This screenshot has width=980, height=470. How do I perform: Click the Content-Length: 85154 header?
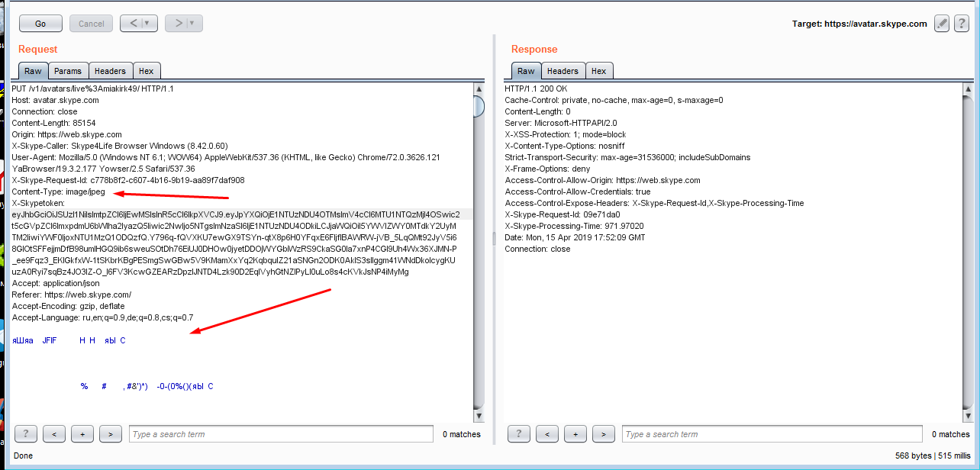click(53, 123)
